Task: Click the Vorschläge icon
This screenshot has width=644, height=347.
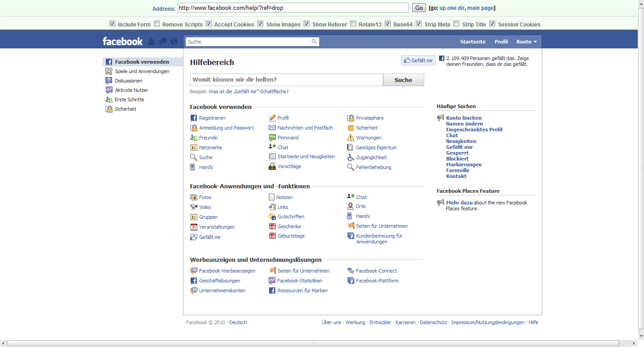Action: point(272,166)
